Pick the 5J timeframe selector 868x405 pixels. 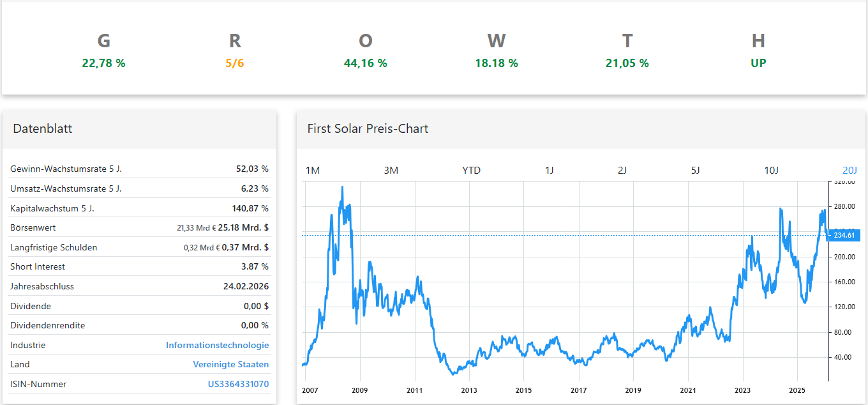coord(695,170)
